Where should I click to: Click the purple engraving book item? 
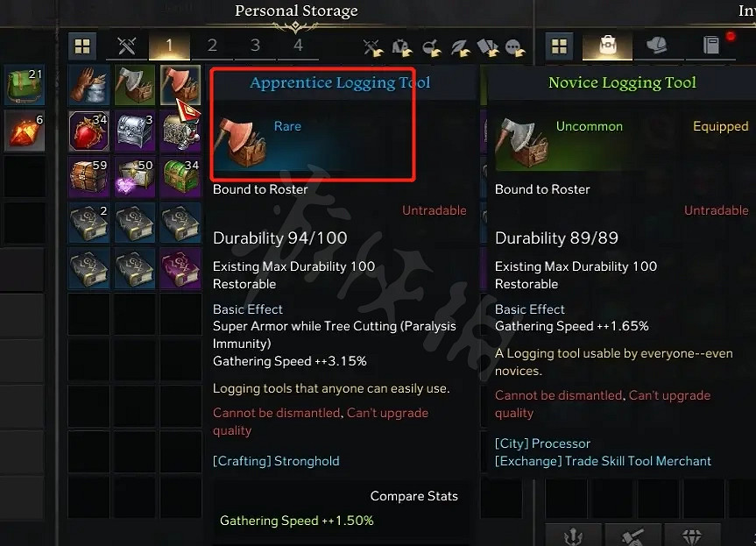[180, 268]
